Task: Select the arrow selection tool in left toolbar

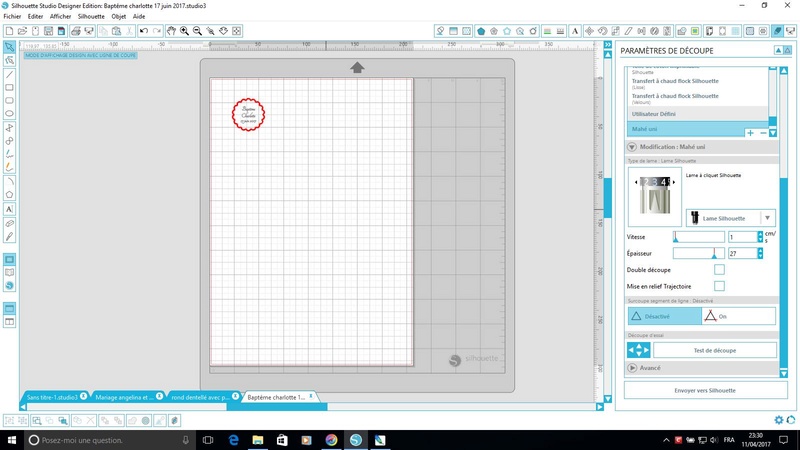Action: [x=9, y=47]
